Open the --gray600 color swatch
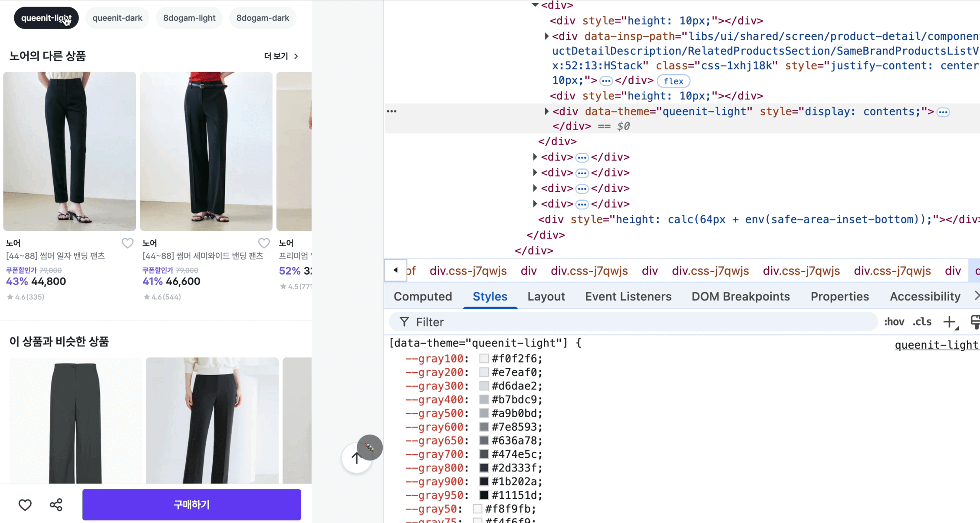 (x=484, y=427)
